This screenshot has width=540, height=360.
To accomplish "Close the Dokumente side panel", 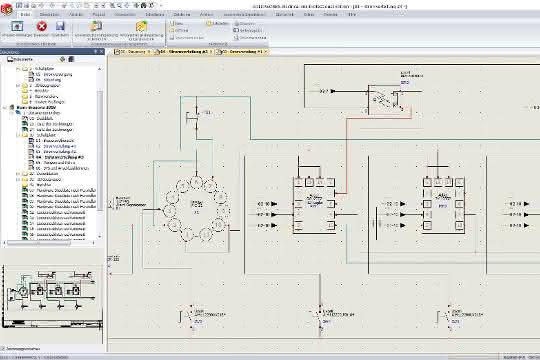I will [x=101, y=51].
